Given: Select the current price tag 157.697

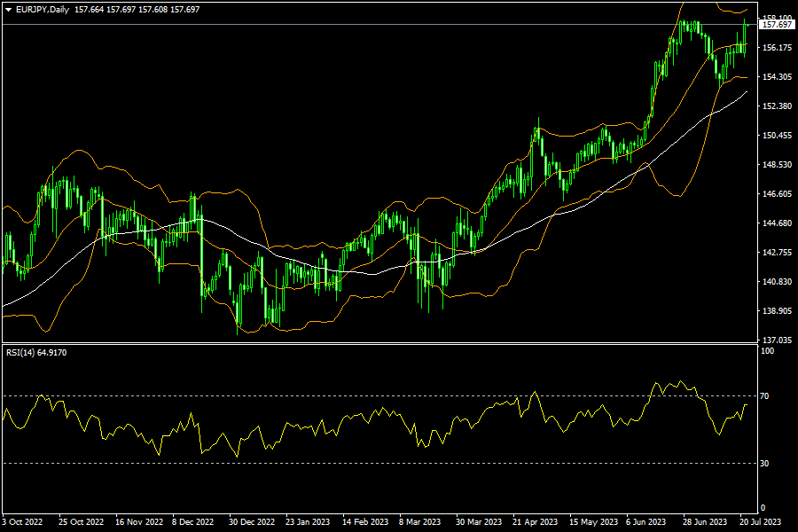Looking at the screenshot, I should (777, 25).
